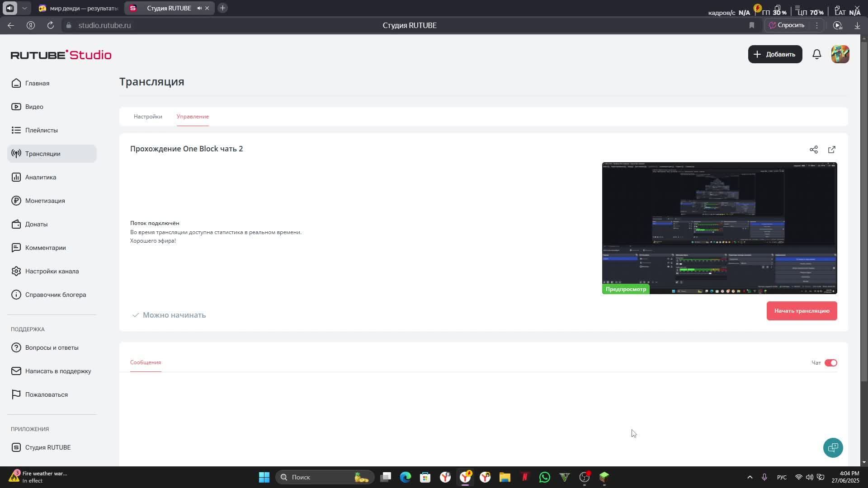Viewport: 868px width, 488px height.
Task: Click the Комментарии speech icon
Action: click(x=16, y=248)
